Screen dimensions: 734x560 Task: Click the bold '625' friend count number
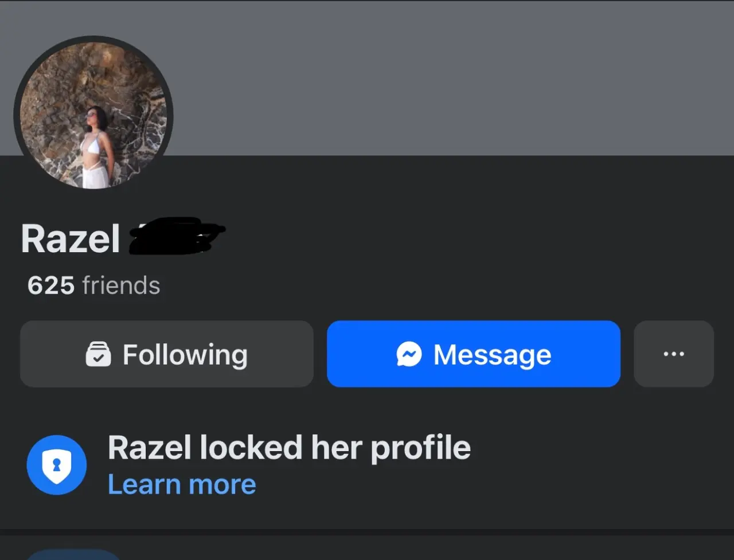(x=51, y=285)
